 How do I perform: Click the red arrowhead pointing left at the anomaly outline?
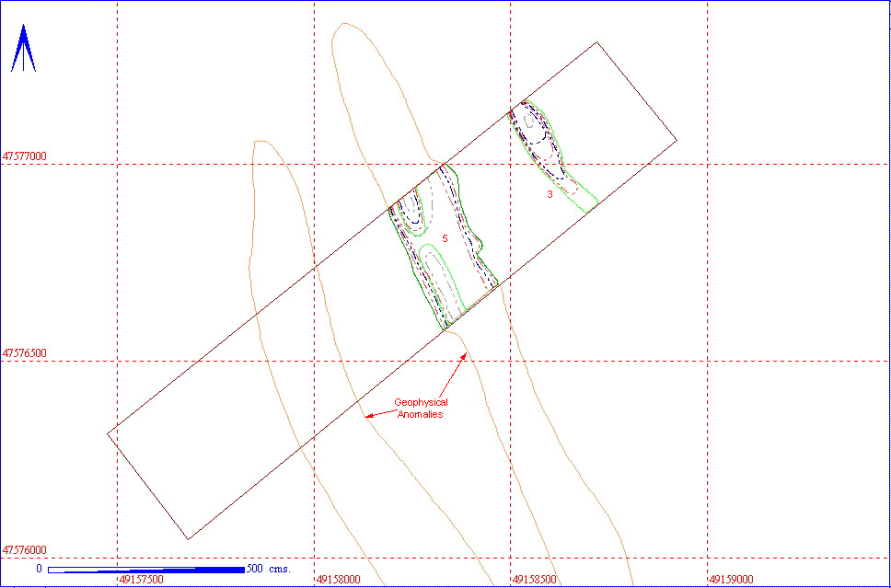coord(366,417)
